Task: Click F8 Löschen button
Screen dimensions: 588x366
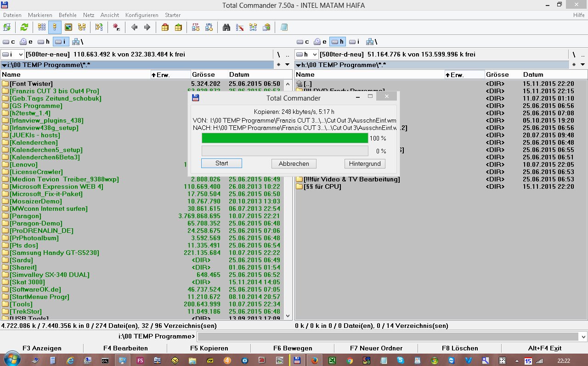Action: click(x=460, y=348)
